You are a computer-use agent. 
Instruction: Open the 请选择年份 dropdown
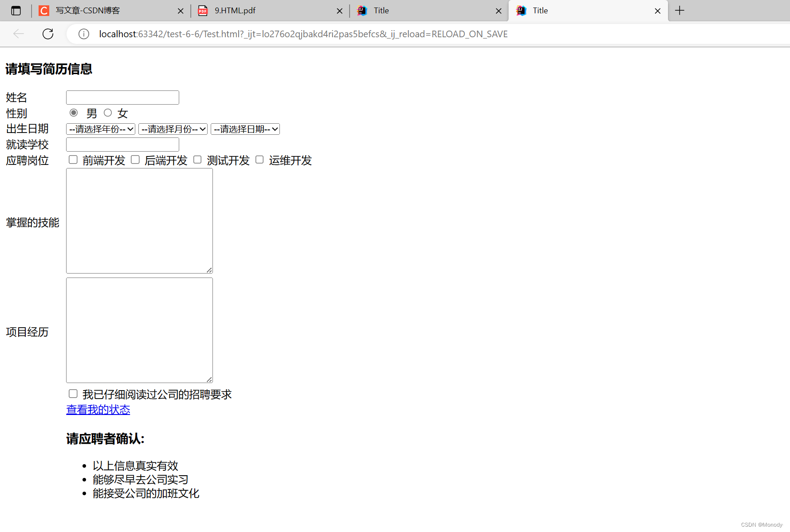pos(101,129)
